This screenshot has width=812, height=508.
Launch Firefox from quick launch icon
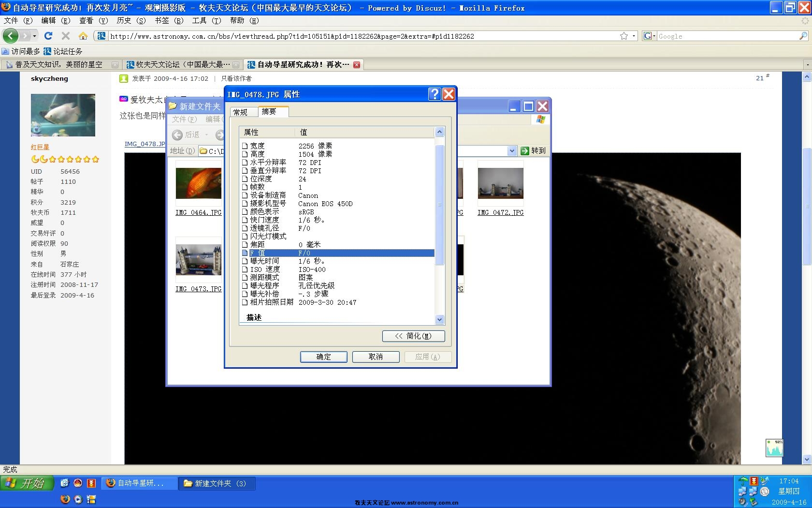[65, 499]
